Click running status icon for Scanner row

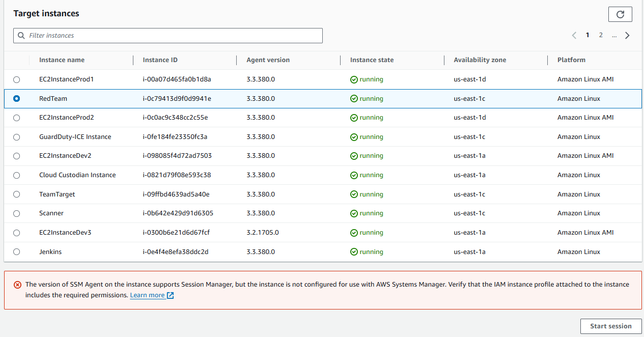(x=354, y=213)
